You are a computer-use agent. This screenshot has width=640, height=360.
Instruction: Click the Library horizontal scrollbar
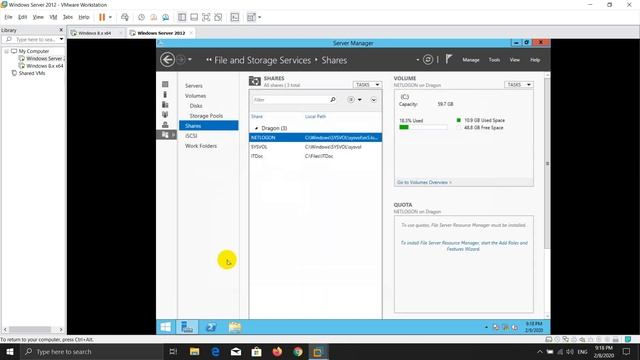30,329
